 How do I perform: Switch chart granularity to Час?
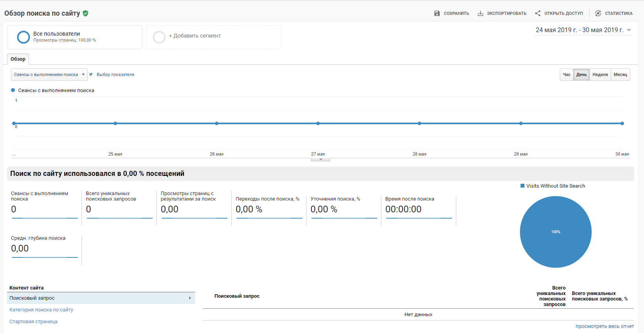(x=566, y=74)
